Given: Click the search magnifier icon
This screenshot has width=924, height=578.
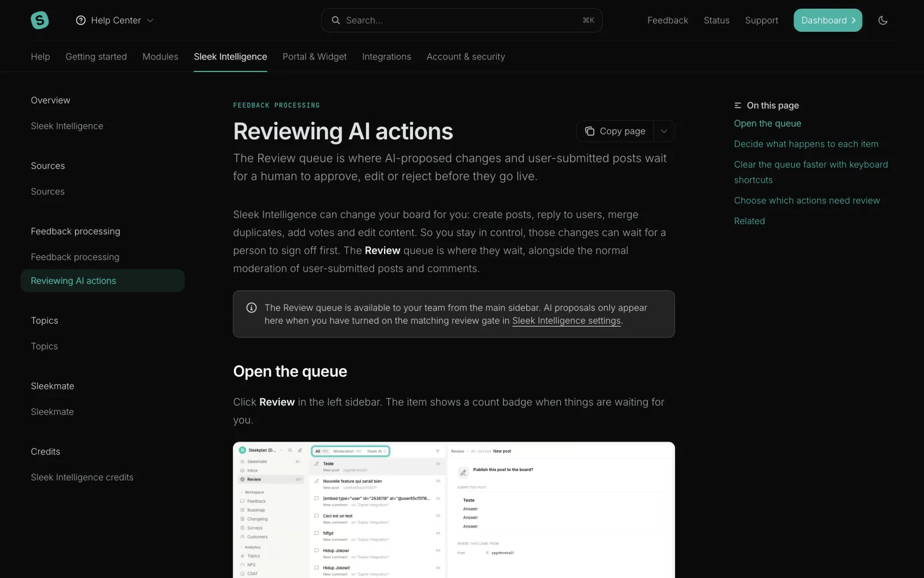Looking at the screenshot, I should 336,20.
